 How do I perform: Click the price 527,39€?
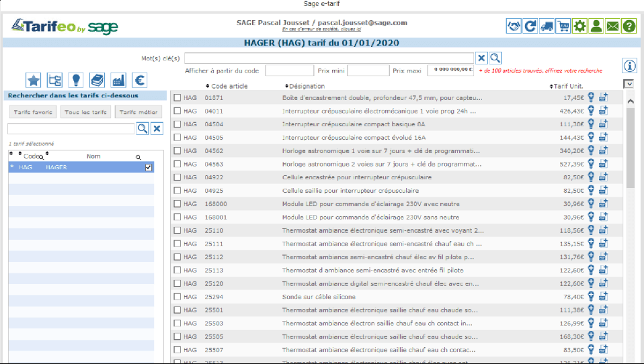(571, 164)
